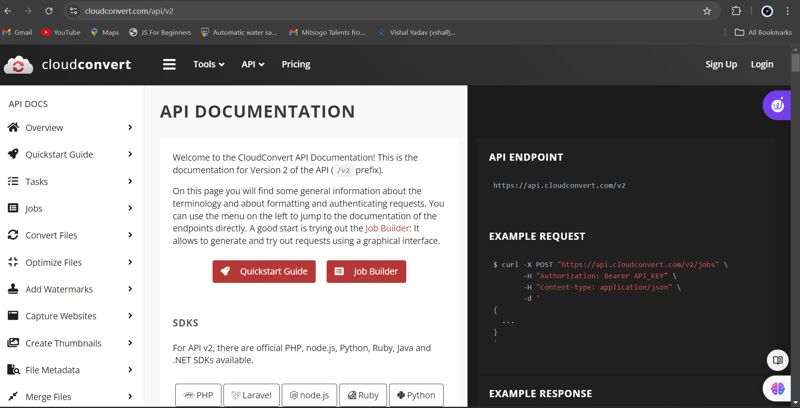Open the Automatic water sa... bookmark
The image size is (800, 408).
point(239,32)
